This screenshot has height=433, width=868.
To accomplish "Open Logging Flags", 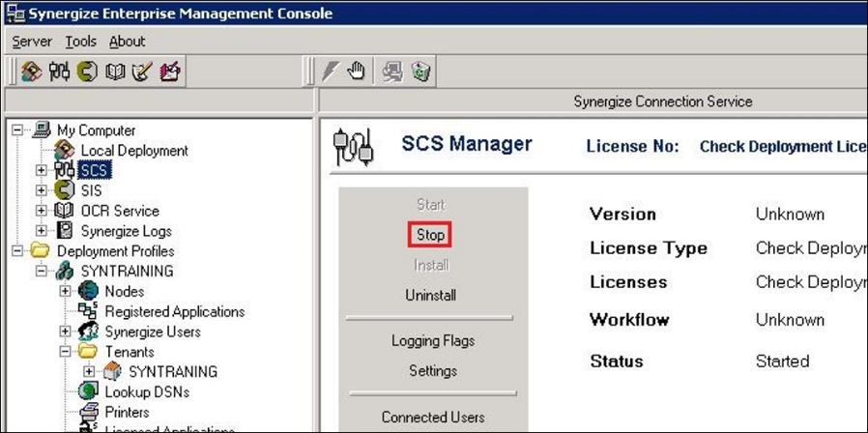I will [433, 340].
